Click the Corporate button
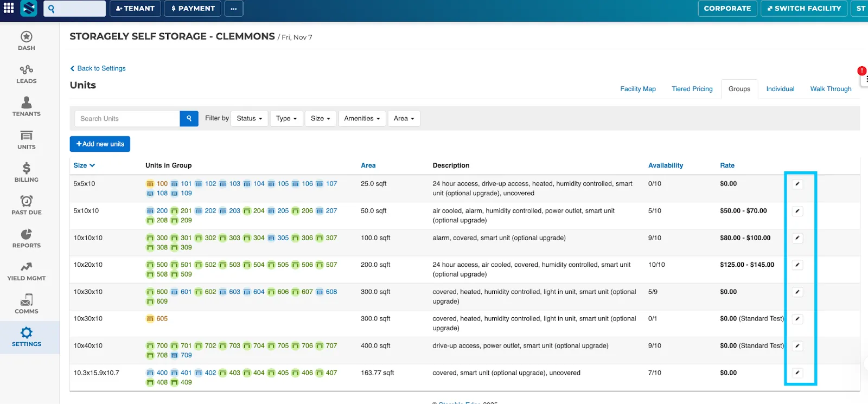 point(727,8)
